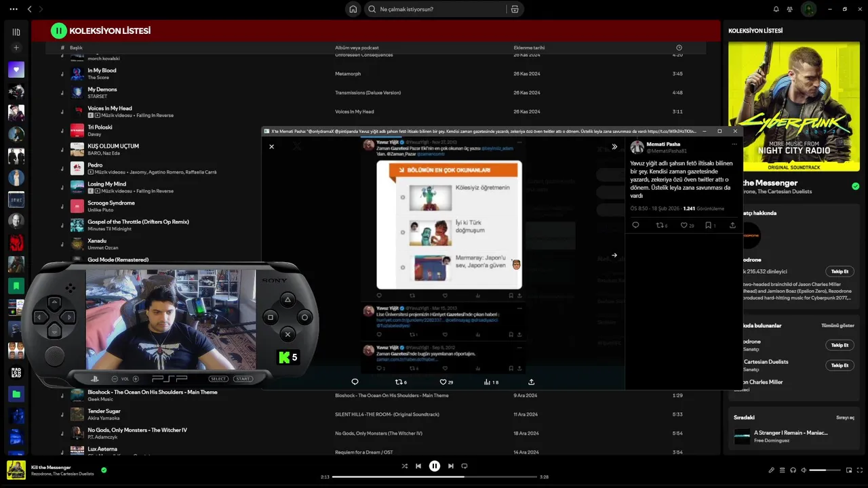
Task: Go back with the left arrow
Action: (29, 9)
